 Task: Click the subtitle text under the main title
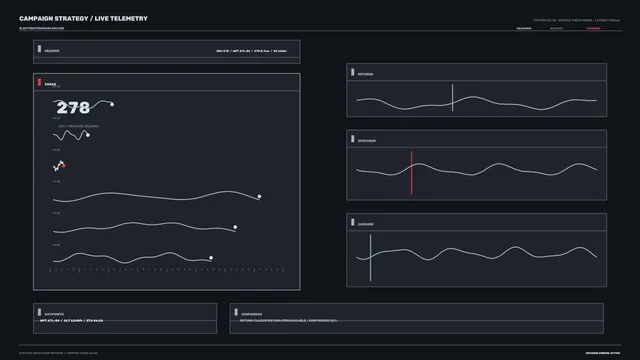[42, 29]
